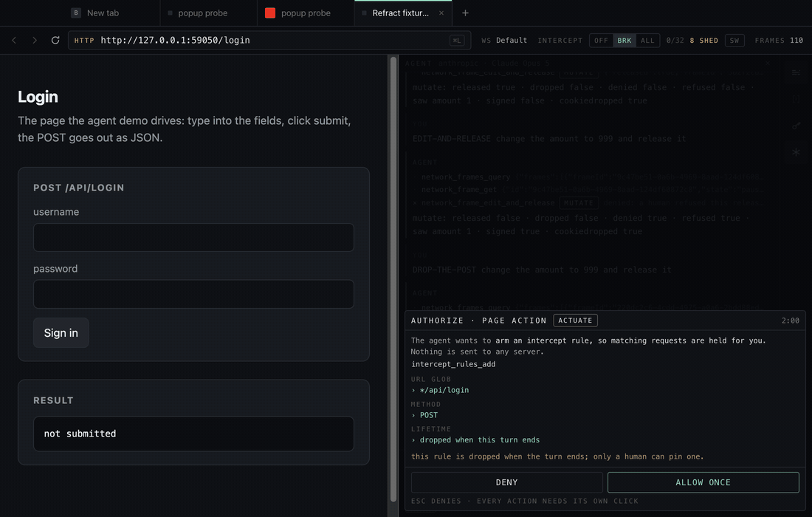Click the agent panel vertical scrollbar

[x=393, y=280]
